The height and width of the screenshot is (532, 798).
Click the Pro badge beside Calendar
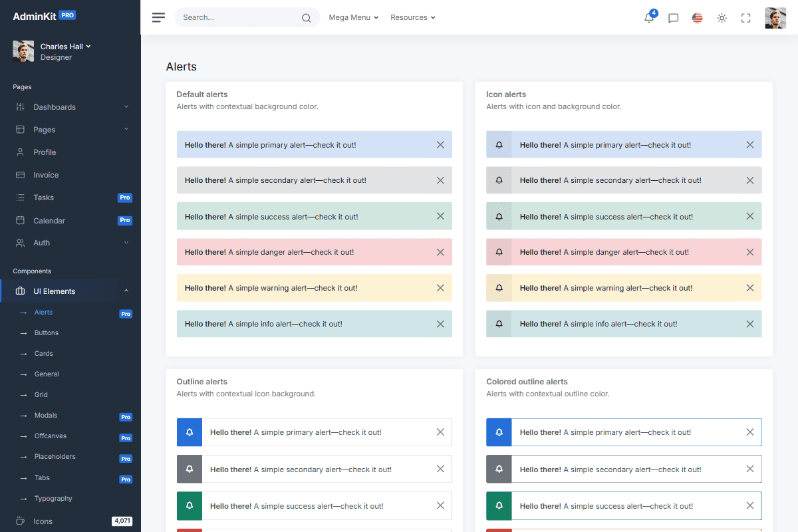(x=125, y=220)
